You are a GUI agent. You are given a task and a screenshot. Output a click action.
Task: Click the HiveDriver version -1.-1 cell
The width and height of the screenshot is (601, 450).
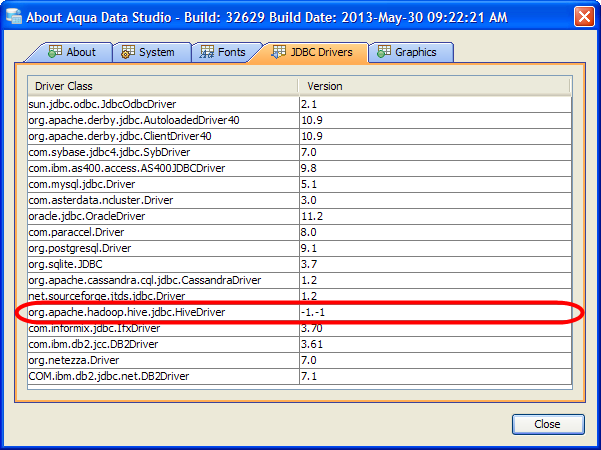[435, 312]
